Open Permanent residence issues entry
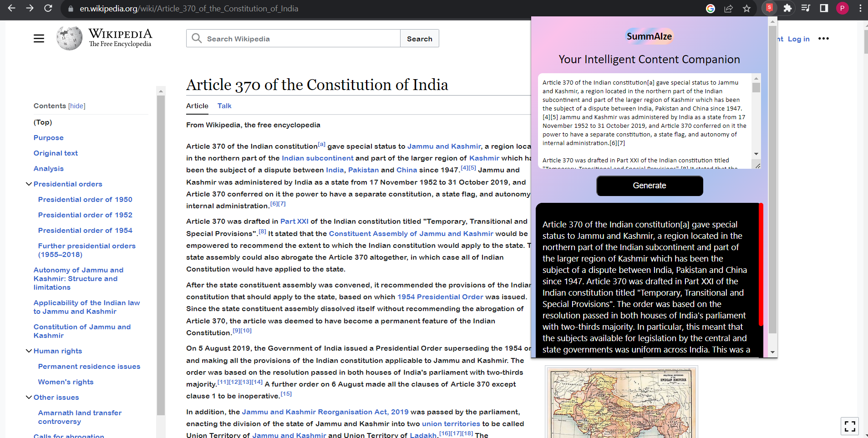868x438 pixels. 89,367
